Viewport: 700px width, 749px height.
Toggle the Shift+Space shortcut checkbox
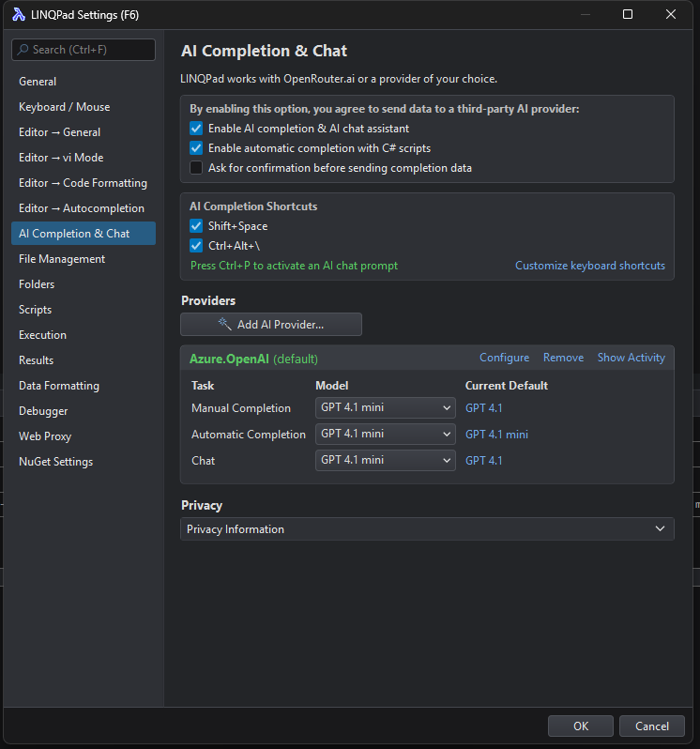click(x=196, y=226)
